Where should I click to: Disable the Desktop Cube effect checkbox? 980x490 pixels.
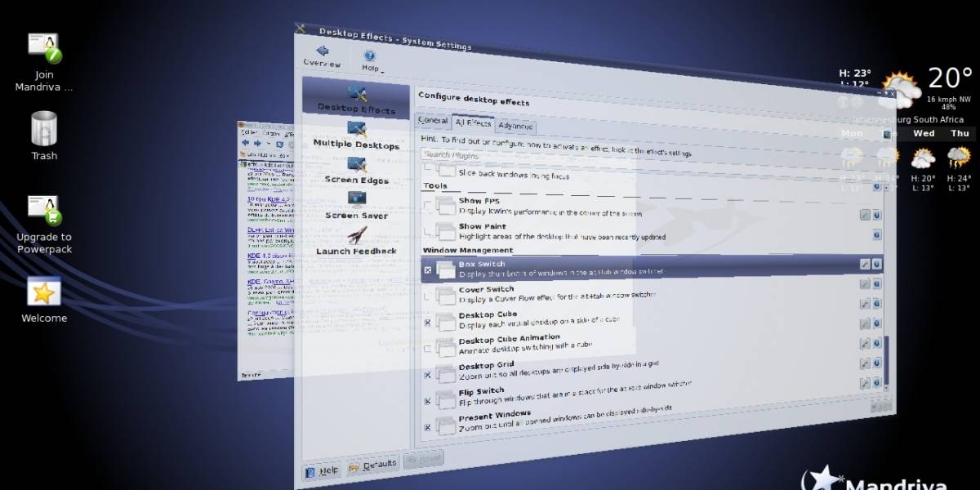pos(427,323)
